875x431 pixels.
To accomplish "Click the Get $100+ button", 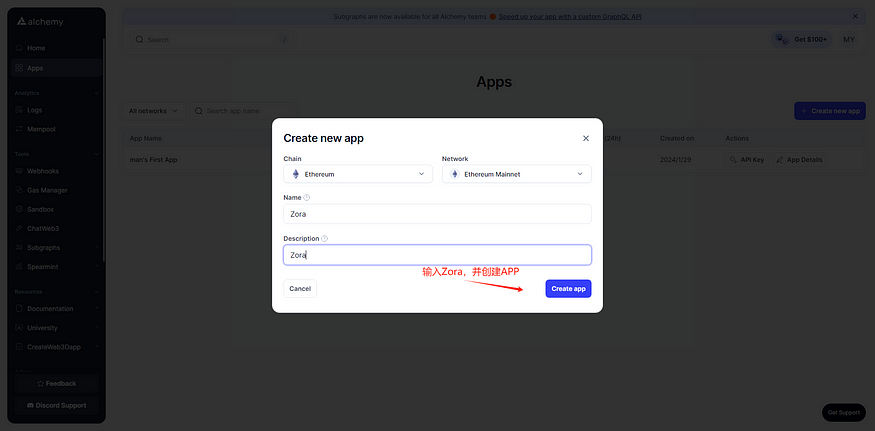I will coord(802,40).
